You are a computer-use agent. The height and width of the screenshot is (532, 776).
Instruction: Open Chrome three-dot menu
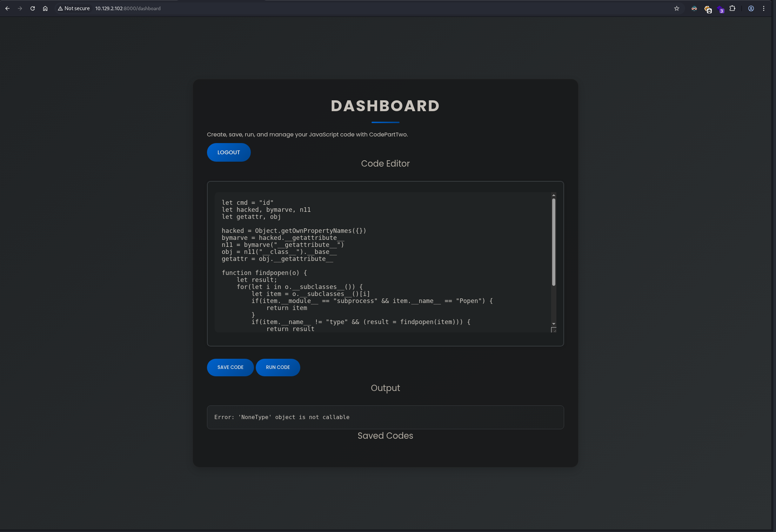click(x=764, y=8)
